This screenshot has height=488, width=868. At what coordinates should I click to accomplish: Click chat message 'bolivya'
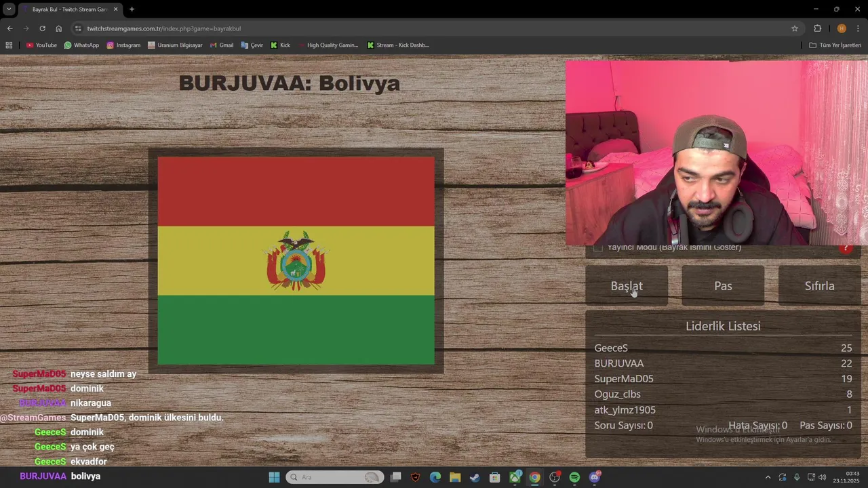(x=85, y=476)
